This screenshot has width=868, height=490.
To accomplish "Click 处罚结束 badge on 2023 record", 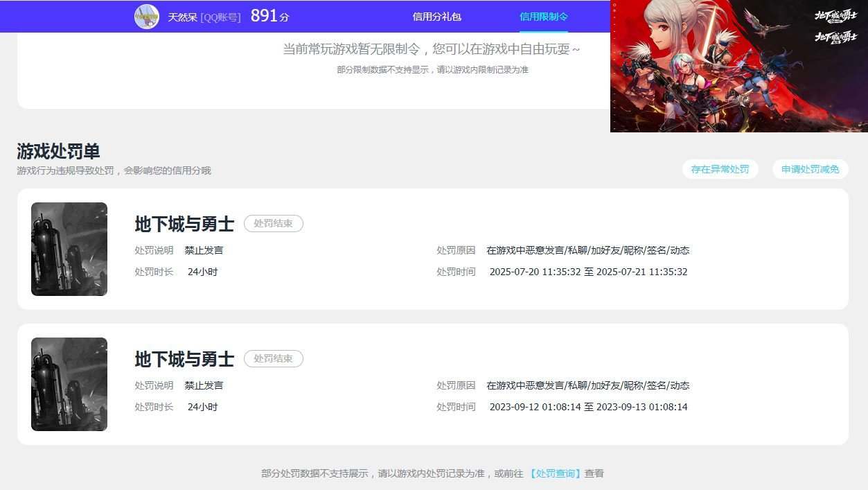I will tap(274, 359).
